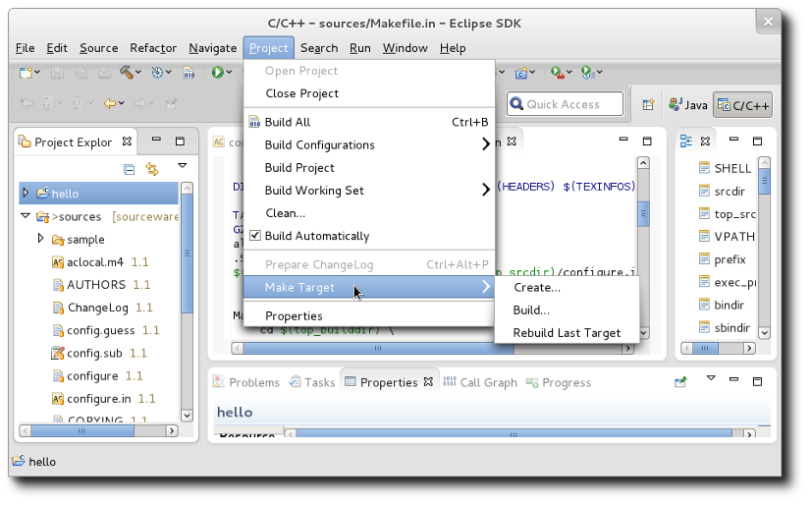Open dropdown arrow beside green Run icon
Screen dimensions: 812x507
click(229, 73)
